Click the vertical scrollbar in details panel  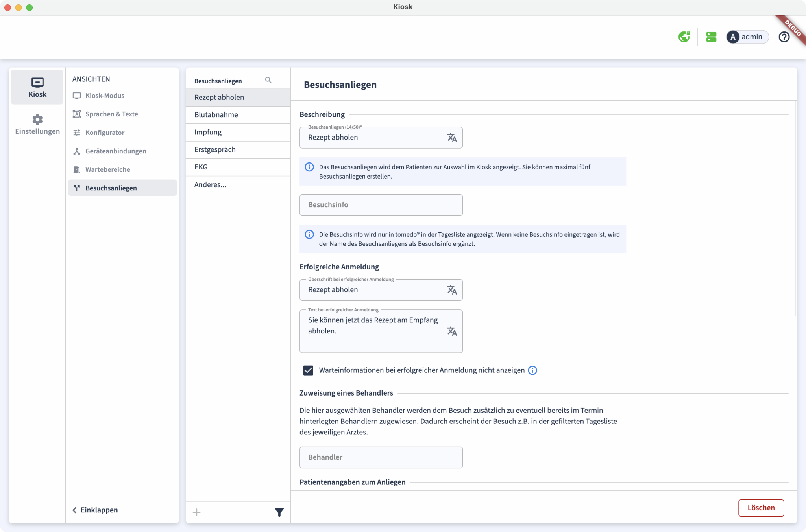tap(795, 208)
